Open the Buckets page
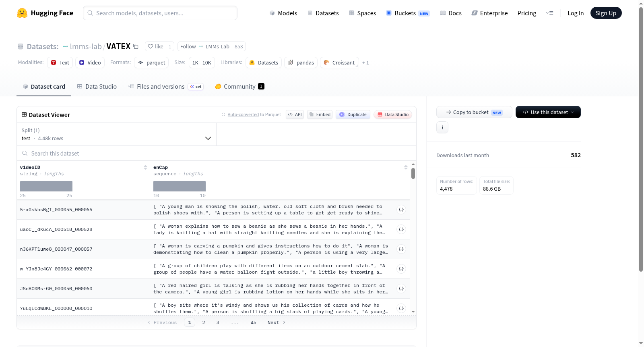The image size is (644, 347). (x=408, y=13)
